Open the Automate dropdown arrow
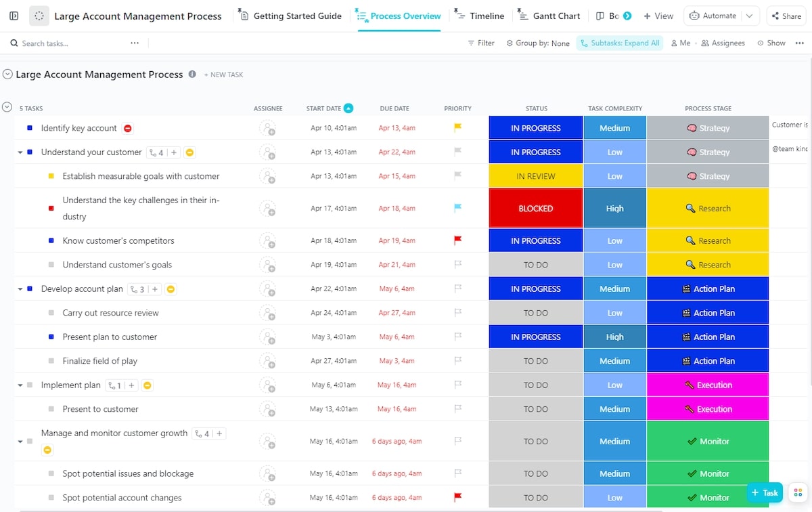This screenshot has height=512, width=812. [x=749, y=16]
